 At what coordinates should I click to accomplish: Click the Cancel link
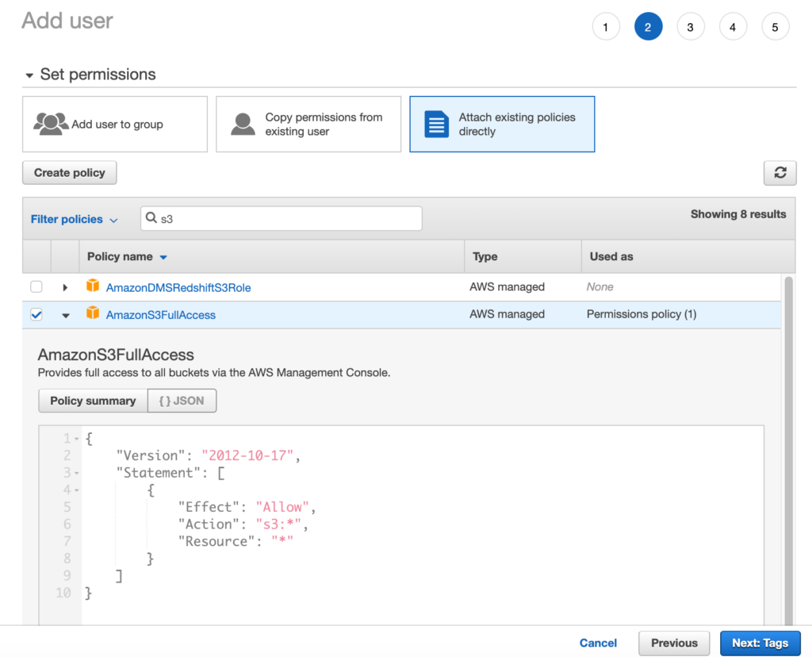pos(598,643)
